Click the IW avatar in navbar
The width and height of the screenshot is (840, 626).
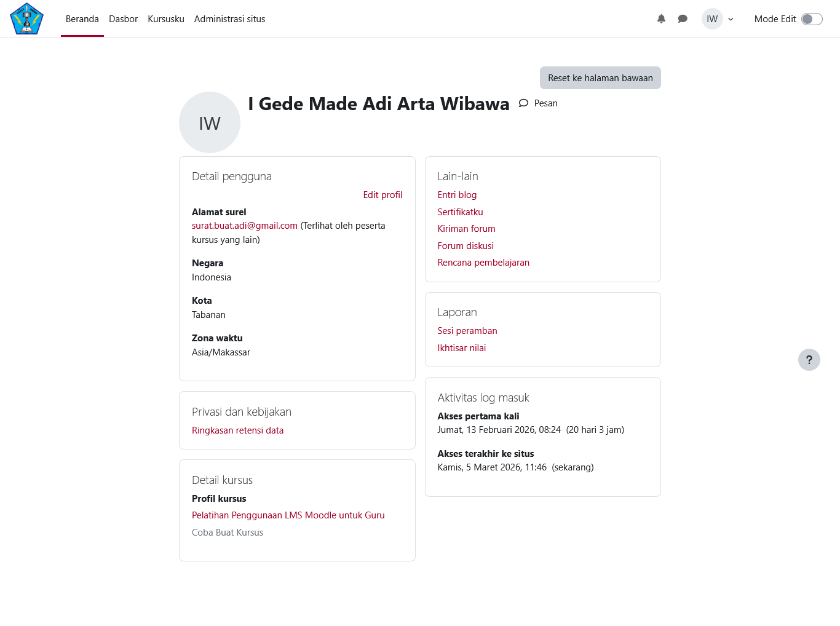pos(712,19)
